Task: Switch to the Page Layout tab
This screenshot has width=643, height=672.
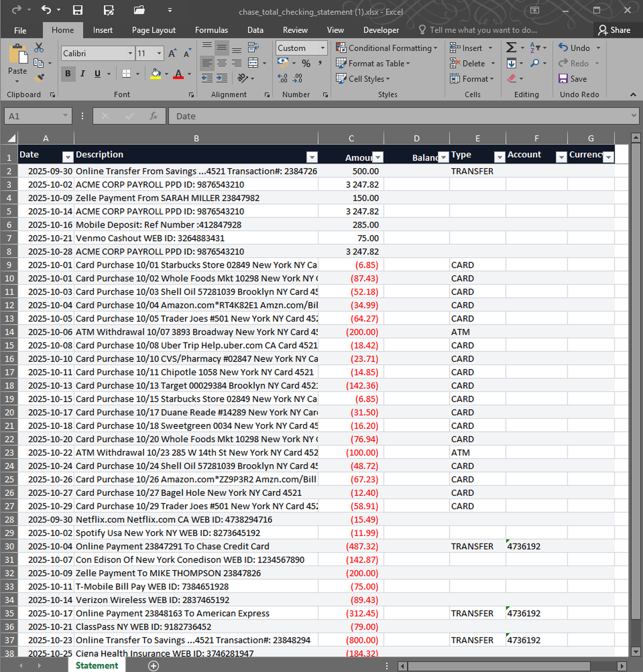Action: (x=154, y=30)
